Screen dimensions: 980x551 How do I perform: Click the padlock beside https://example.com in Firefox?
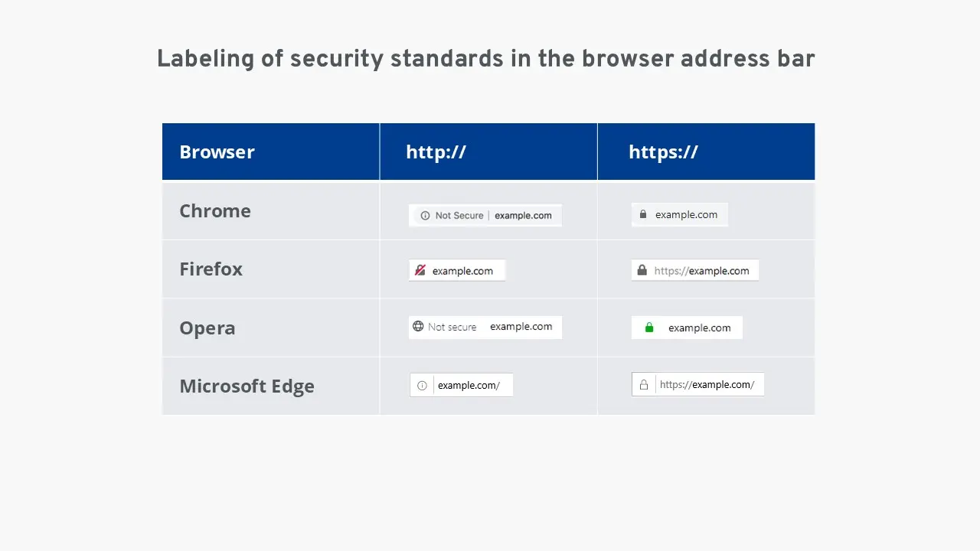click(642, 269)
